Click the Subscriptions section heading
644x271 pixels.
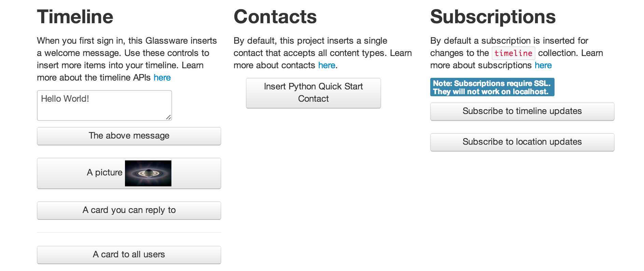[x=493, y=17]
